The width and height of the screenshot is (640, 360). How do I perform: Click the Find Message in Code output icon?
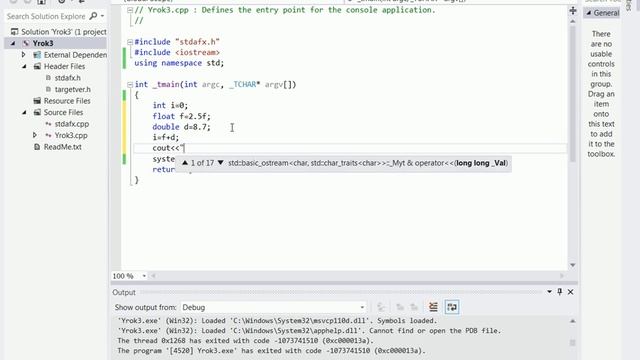(381, 307)
